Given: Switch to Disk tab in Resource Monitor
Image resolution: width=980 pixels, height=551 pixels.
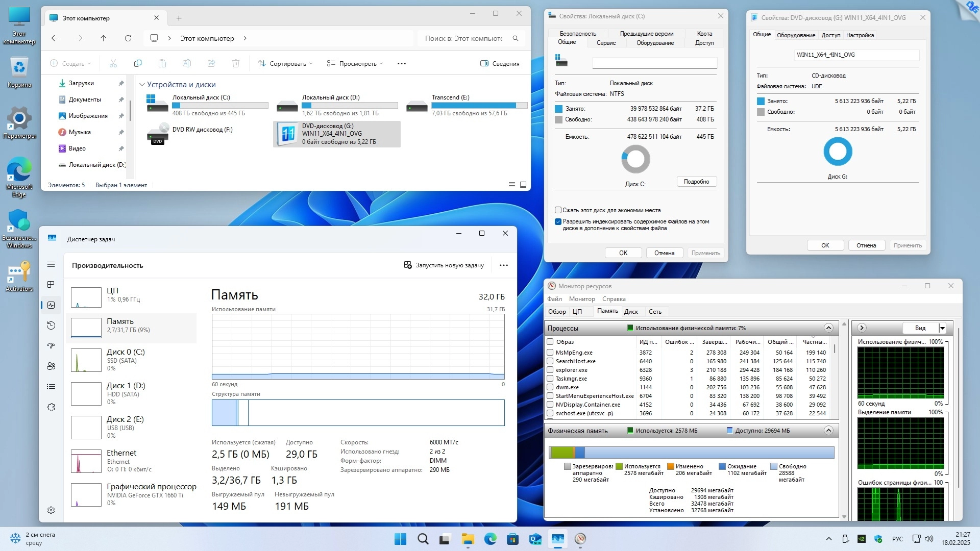Looking at the screenshot, I should click(631, 312).
